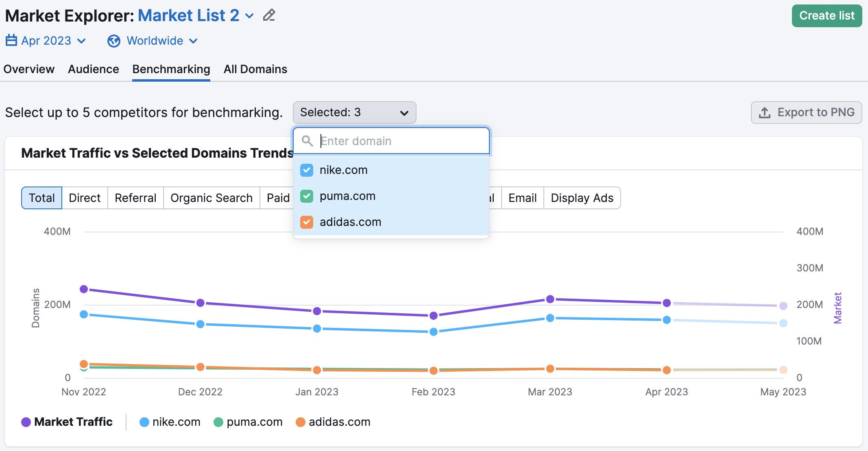Click the 'Nov 2022' axis label
The height and width of the screenshot is (451, 868).
pyautogui.click(x=84, y=392)
